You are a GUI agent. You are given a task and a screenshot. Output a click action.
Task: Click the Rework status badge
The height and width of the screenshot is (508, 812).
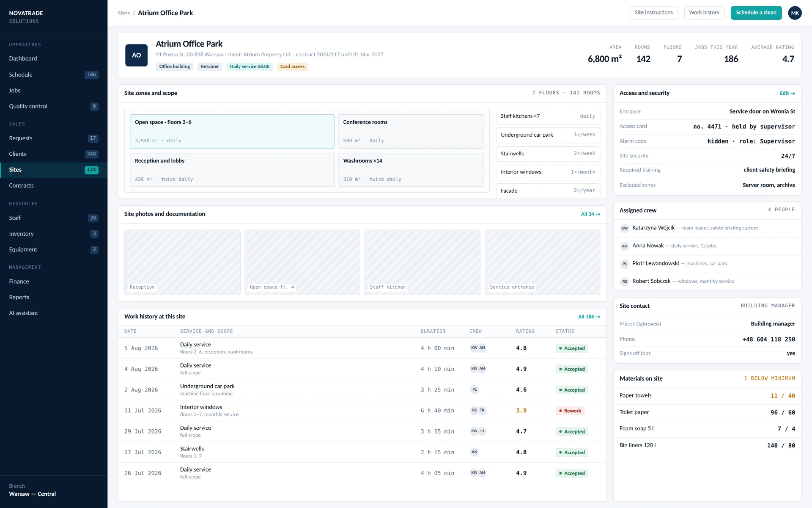click(x=570, y=411)
